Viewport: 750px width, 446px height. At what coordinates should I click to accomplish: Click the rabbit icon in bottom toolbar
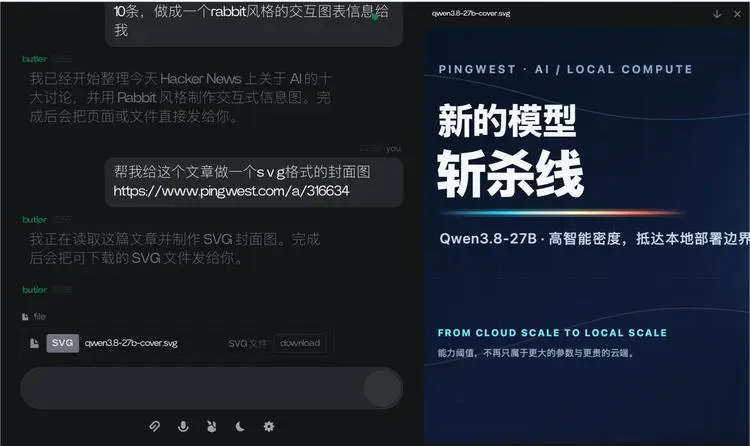[x=211, y=426]
